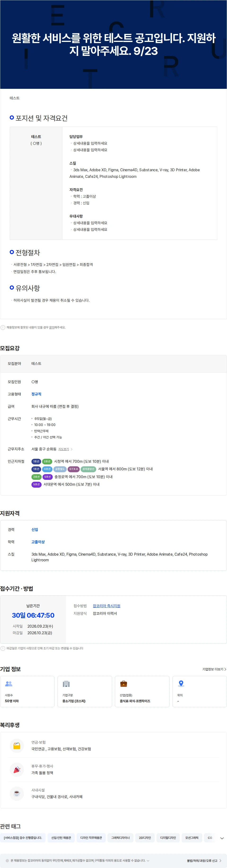The width and height of the screenshot is (227, 868).
Task: Select the 디자인 직무채용관 tag
Action: pyautogui.click(x=91, y=838)
